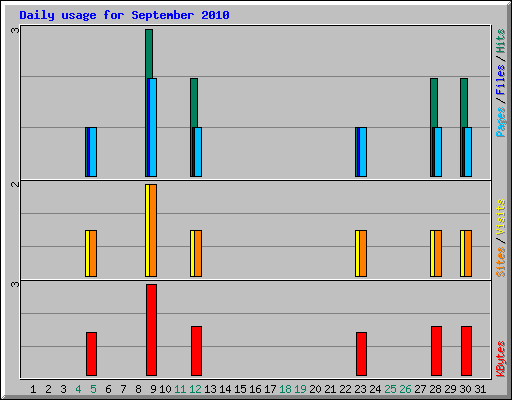This screenshot has width=512, height=400.
Task: Click the orange Sites bar for day 5
Action: (93, 253)
